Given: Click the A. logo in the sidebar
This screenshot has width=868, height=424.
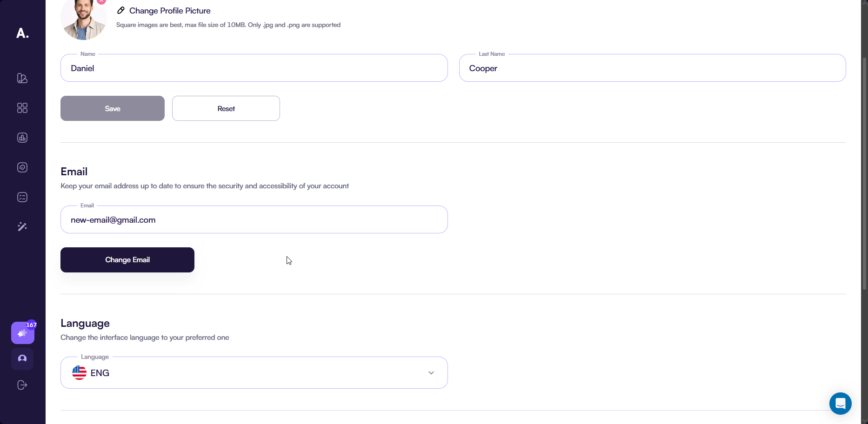Looking at the screenshot, I should [x=22, y=33].
